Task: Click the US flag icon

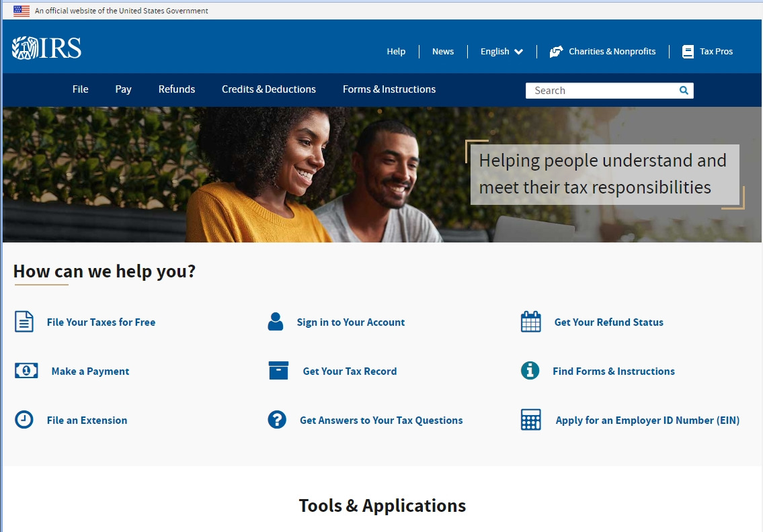Action: [x=22, y=11]
